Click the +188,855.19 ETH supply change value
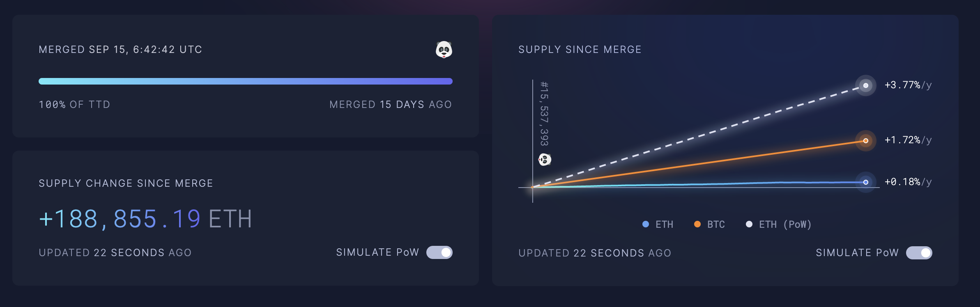The width and height of the screenshot is (980, 307). 145,219
